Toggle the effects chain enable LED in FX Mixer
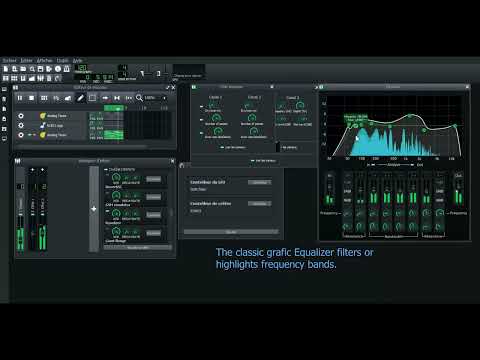 (x=106, y=169)
